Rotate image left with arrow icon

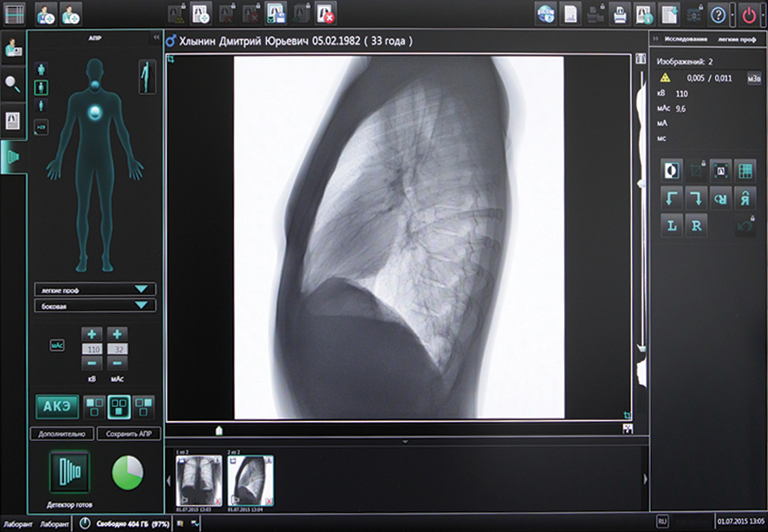672,198
